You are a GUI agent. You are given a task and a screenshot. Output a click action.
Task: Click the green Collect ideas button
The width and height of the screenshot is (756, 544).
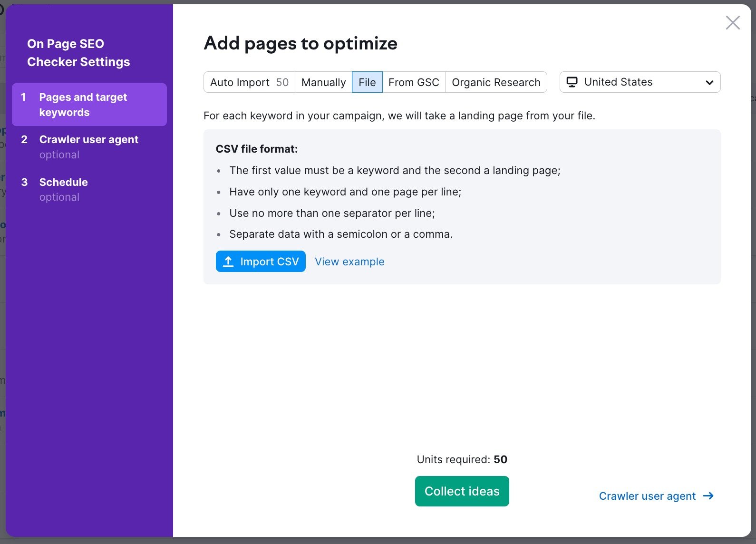pos(462,491)
